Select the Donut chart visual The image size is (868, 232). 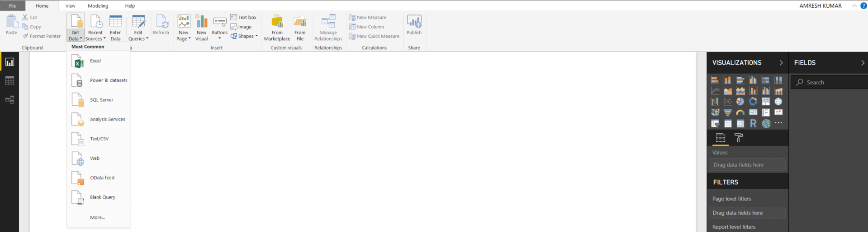753,102
